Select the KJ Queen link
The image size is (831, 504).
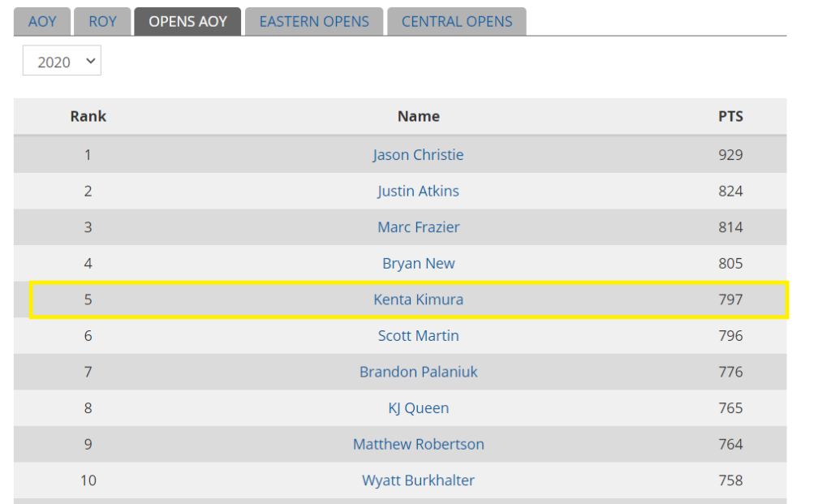[418, 408]
